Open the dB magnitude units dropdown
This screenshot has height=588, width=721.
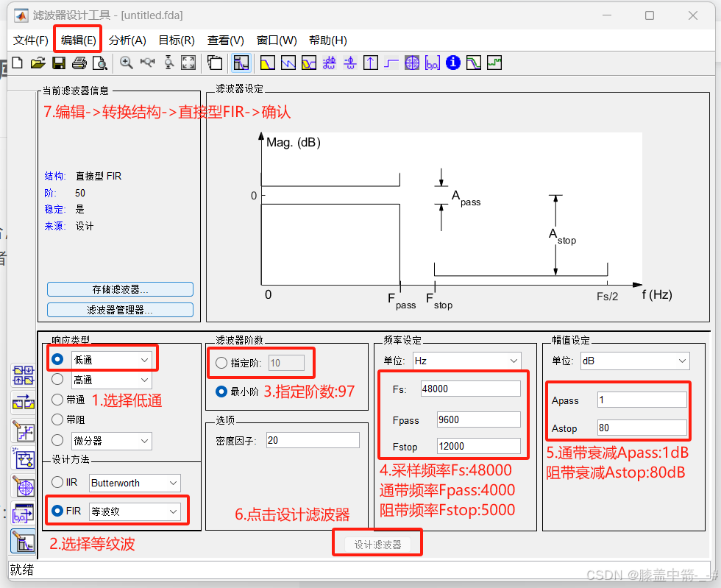coord(633,361)
